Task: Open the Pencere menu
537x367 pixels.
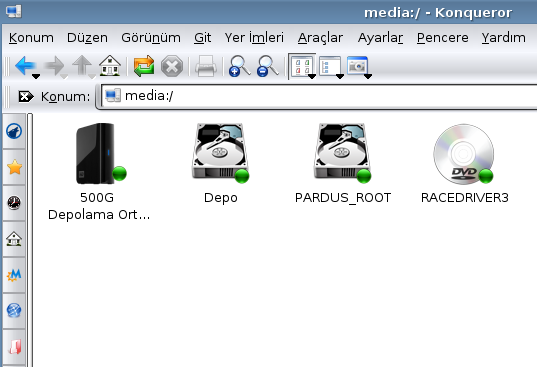Action: click(442, 38)
